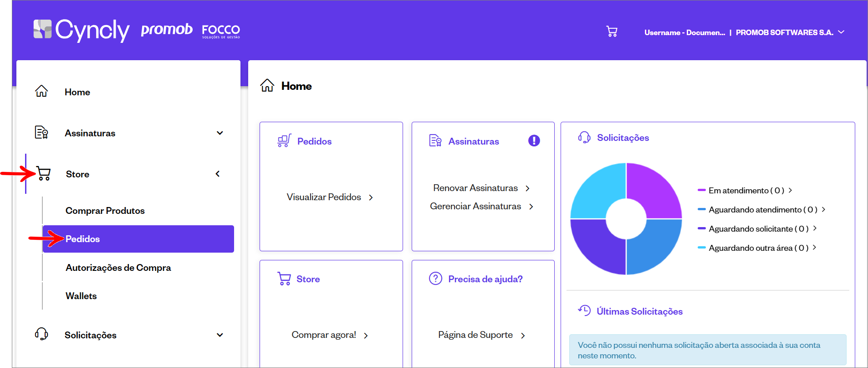Click the arrow next to Comprar agora!

(366, 336)
